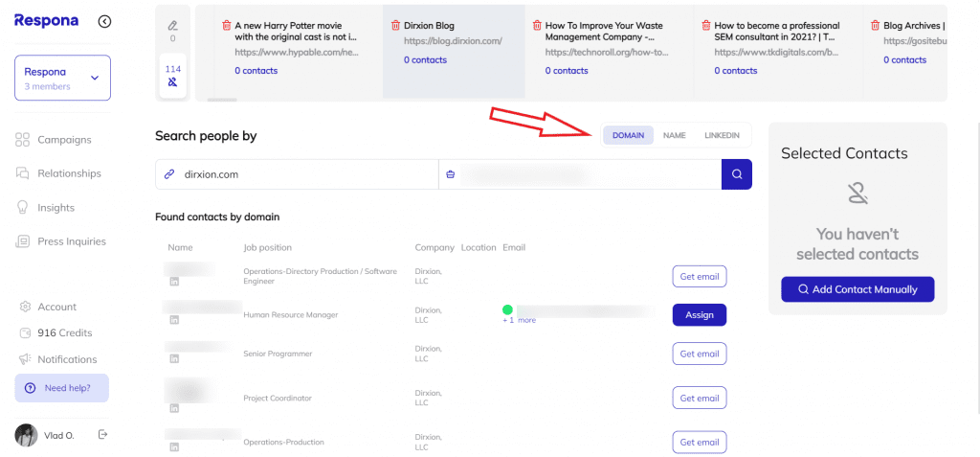
Task: Open LinkedIn icon for Human Resource Manager
Action: [x=174, y=320]
